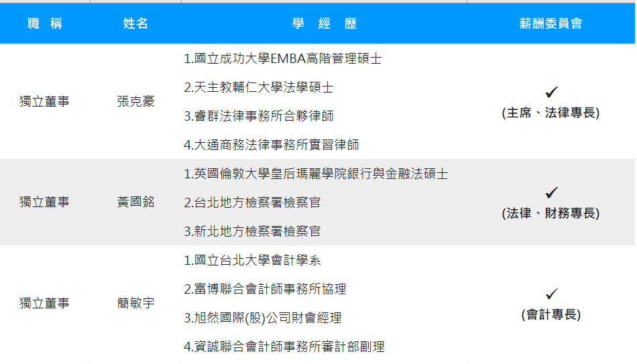Click the 國立成功大學EMBA高階管理碩士 entry
This screenshot has width=637, height=364.
pyautogui.click(x=282, y=59)
